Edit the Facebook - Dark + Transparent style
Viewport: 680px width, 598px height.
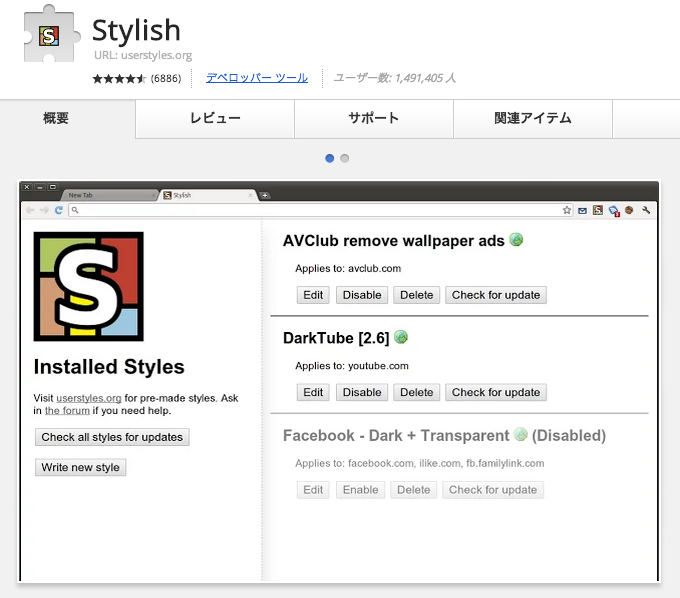pyautogui.click(x=313, y=490)
